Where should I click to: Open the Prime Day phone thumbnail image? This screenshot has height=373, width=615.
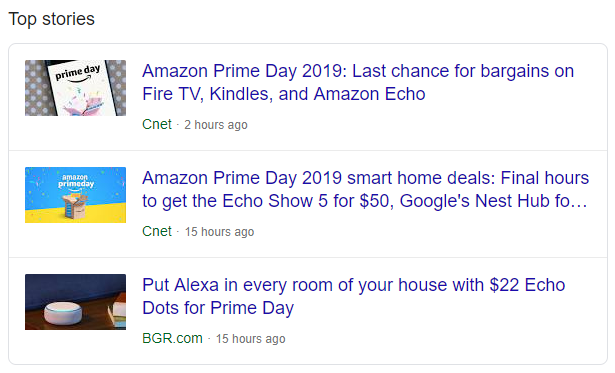click(x=75, y=88)
